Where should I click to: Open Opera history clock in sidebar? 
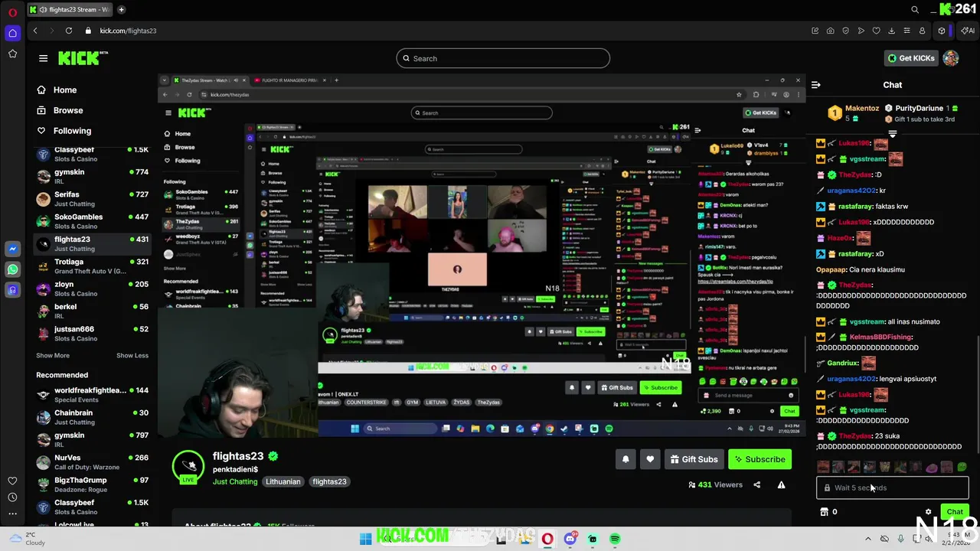pyautogui.click(x=12, y=497)
